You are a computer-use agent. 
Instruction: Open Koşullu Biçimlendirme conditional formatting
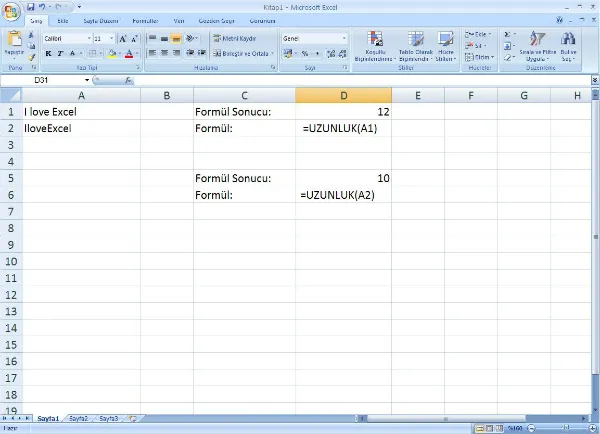(376, 45)
